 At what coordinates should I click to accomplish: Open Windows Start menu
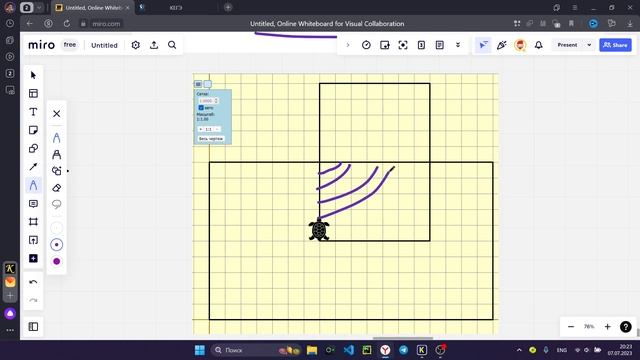tap(200, 350)
